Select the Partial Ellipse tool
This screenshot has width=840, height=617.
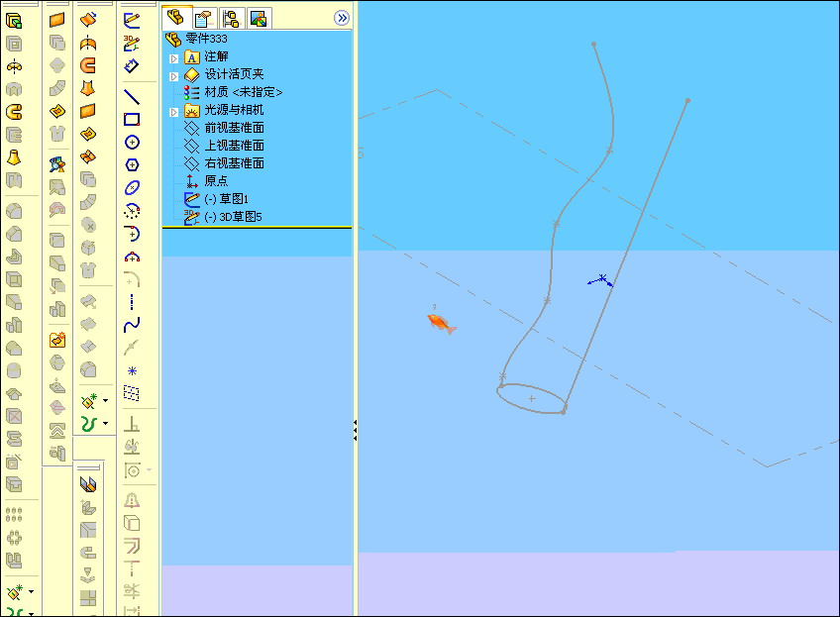(132, 211)
